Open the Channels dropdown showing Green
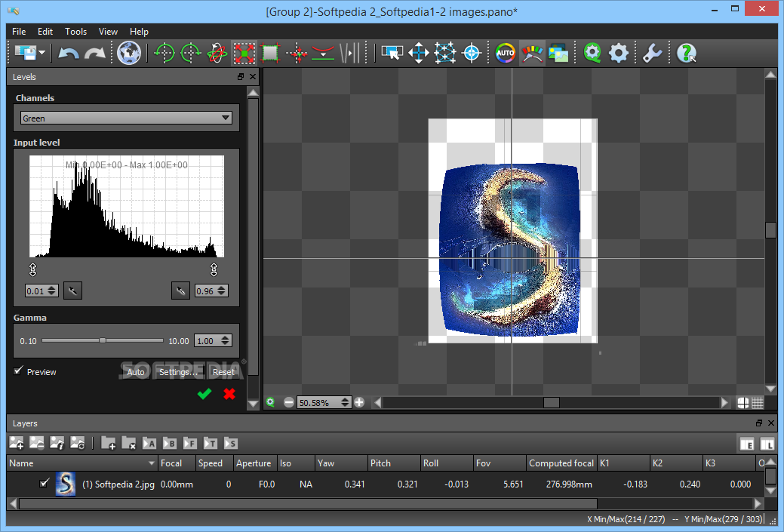 coord(126,118)
